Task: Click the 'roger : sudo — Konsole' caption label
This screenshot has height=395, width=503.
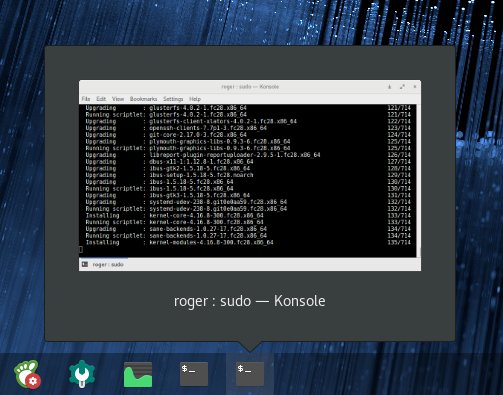Action: click(x=250, y=301)
